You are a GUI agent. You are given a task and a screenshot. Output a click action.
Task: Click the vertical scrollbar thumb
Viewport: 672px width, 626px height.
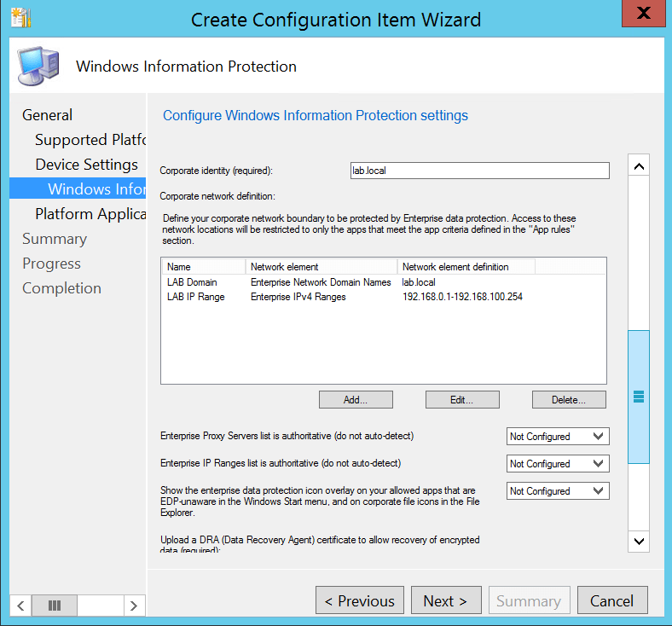click(639, 397)
